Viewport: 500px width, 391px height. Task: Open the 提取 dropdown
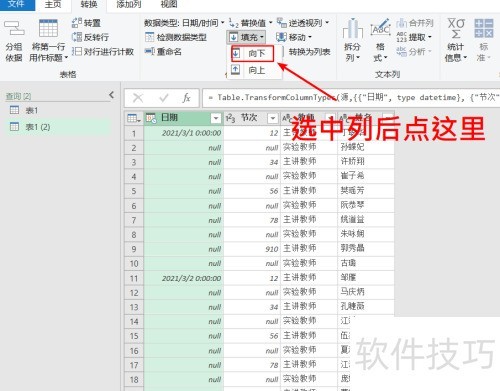point(414,37)
